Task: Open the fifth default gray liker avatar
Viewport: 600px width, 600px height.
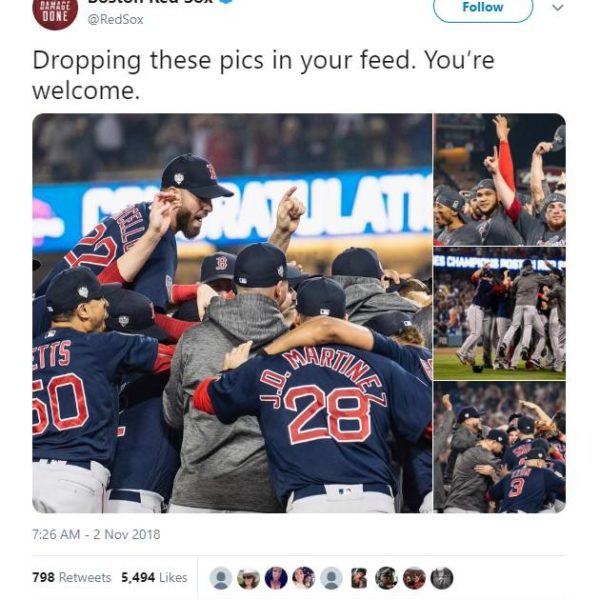Action: click(x=331, y=578)
